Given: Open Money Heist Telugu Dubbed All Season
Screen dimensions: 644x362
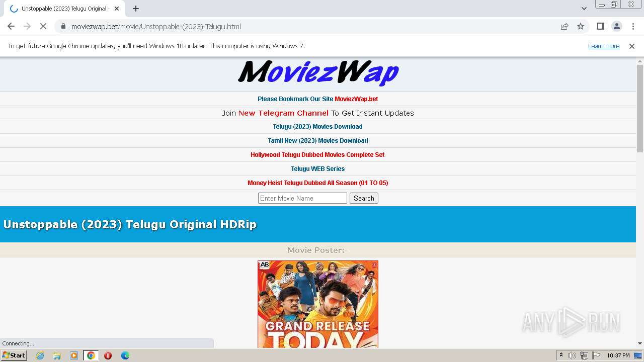Looking at the screenshot, I should coord(317,183).
